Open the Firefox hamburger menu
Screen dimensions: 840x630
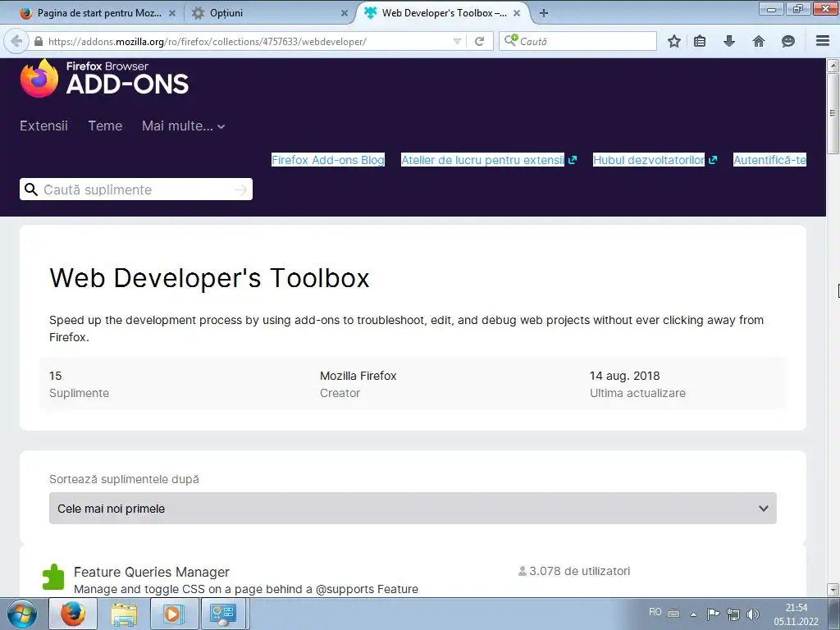pos(823,41)
